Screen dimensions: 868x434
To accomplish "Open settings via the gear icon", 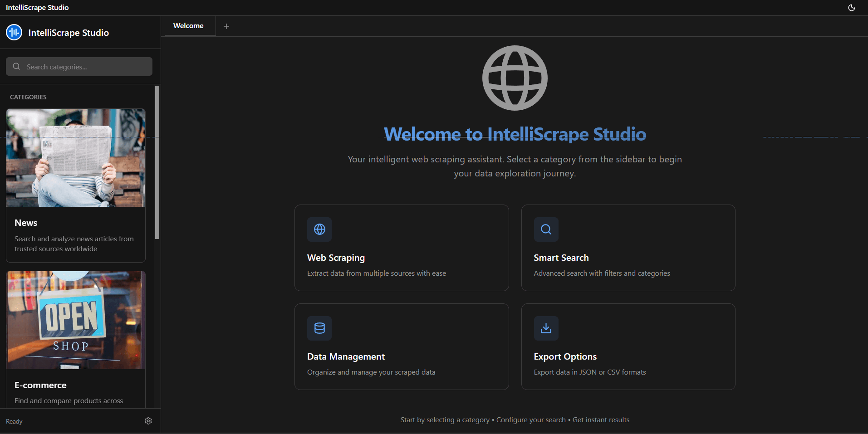I will click(x=148, y=421).
